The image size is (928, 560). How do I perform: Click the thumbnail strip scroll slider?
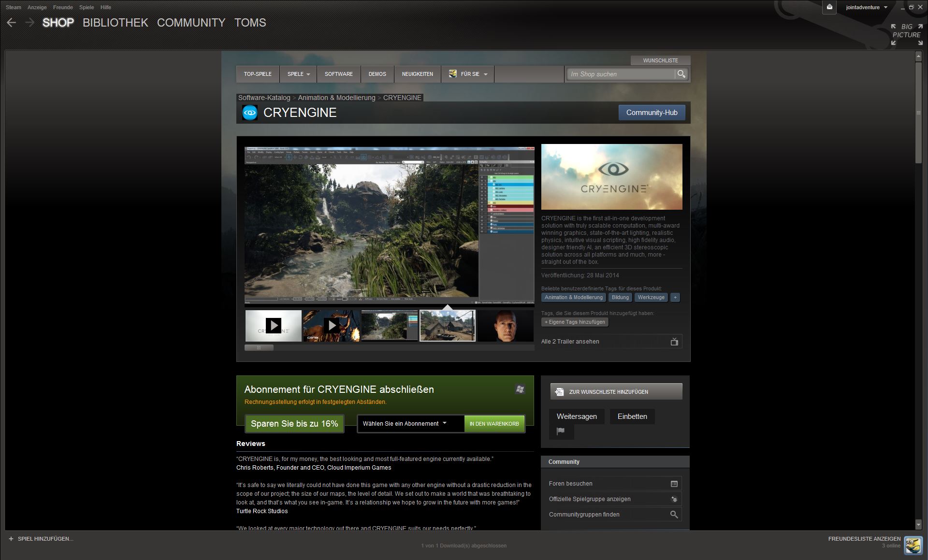click(x=259, y=347)
